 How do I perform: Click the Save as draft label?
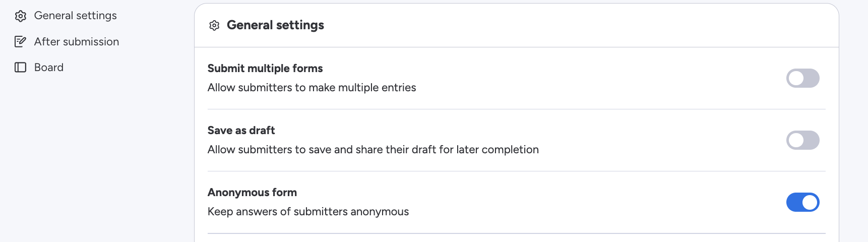241,131
